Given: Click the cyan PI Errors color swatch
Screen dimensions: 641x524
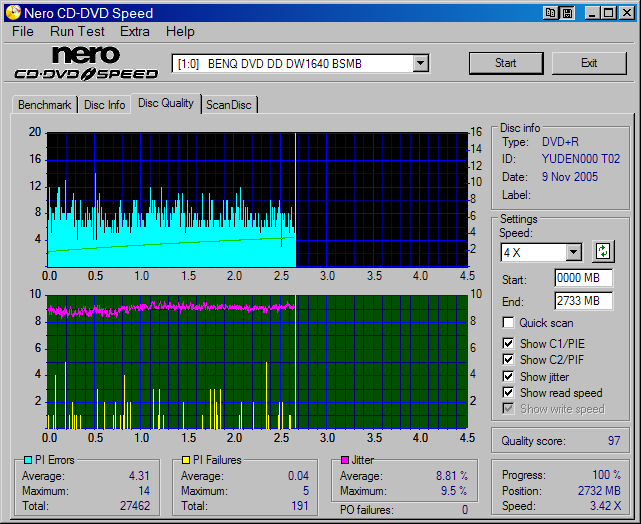Looking at the screenshot, I should pyautogui.click(x=28, y=460).
